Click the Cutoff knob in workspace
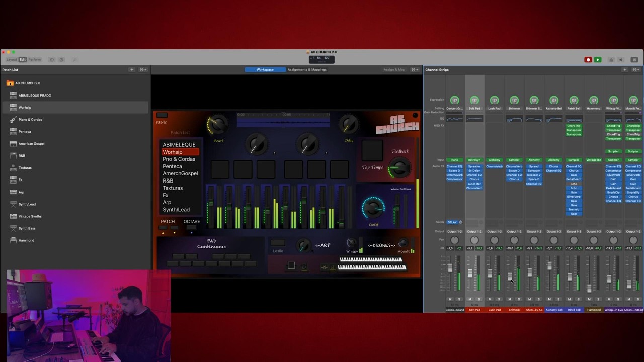644x362 pixels. pyautogui.click(x=373, y=207)
